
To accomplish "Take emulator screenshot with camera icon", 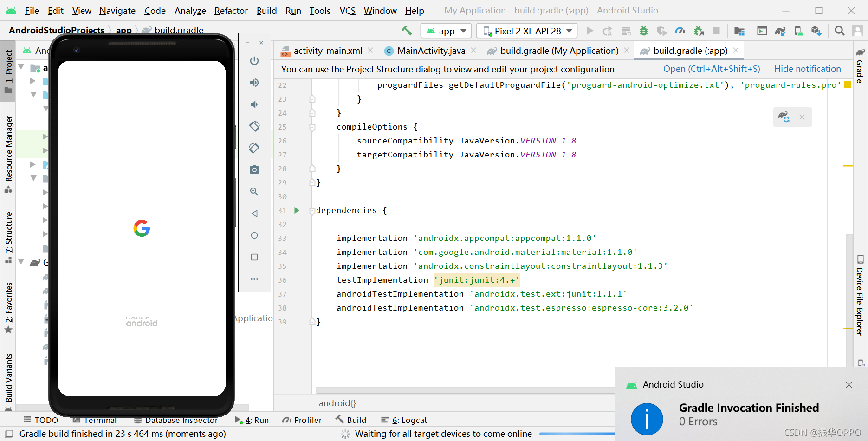I will pos(254,170).
